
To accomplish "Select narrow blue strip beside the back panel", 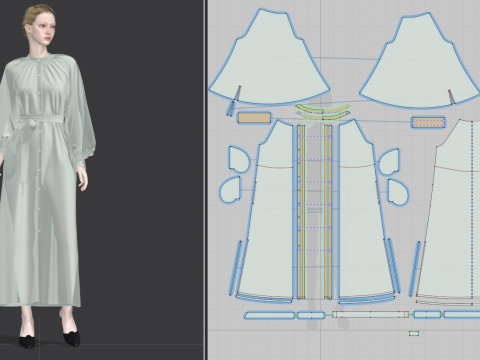I will pos(414,268).
